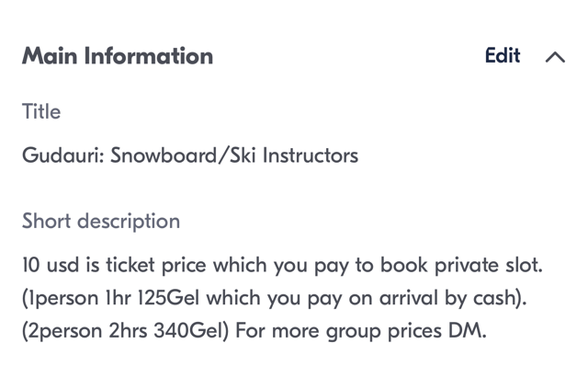
Task: Collapse the Main Information section chevron
Action: coord(555,57)
